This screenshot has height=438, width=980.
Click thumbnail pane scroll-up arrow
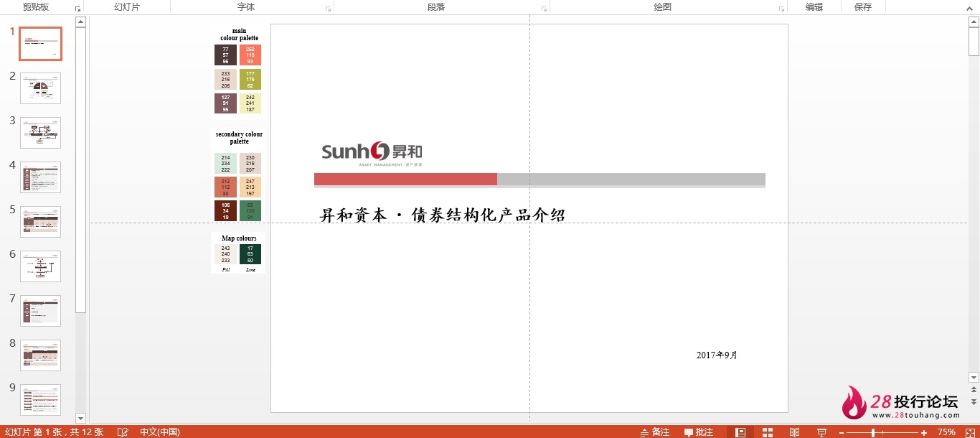point(80,22)
